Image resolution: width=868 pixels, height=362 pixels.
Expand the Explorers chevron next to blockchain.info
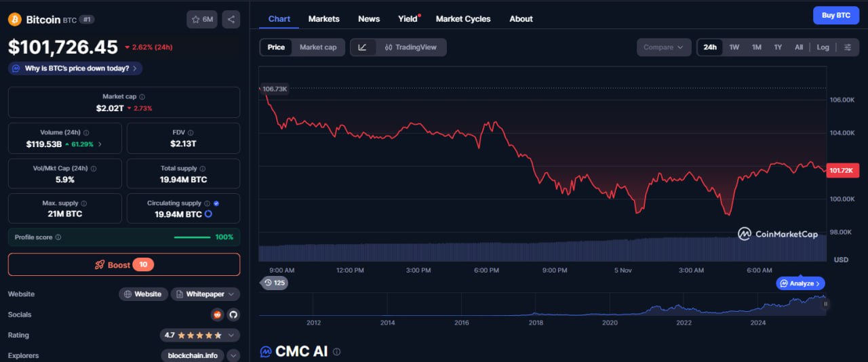(233, 356)
